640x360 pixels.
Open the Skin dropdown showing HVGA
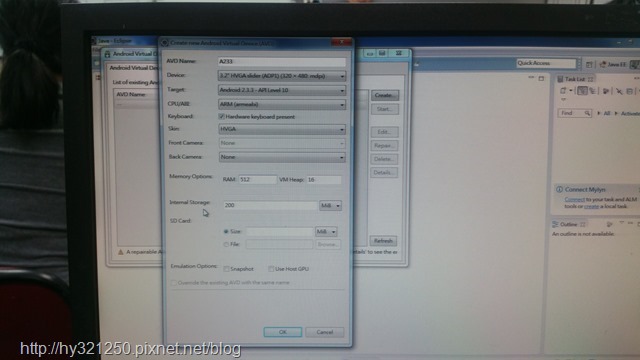click(282, 129)
